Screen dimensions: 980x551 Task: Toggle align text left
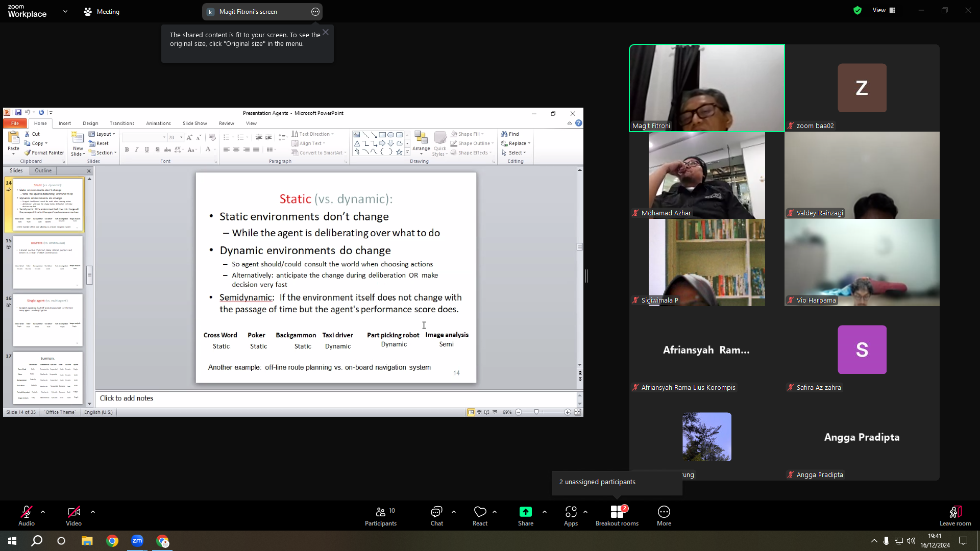pos(226,150)
